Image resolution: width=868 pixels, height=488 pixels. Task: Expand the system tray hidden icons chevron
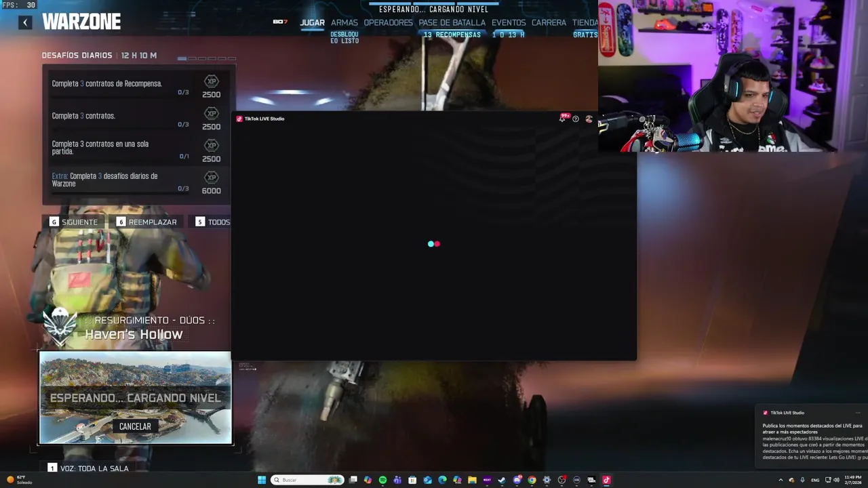(x=781, y=480)
